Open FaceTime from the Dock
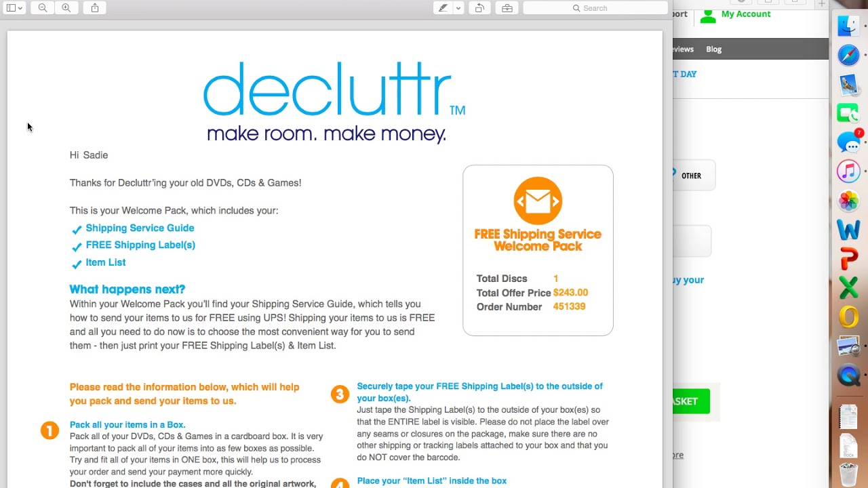 tap(848, 113)
